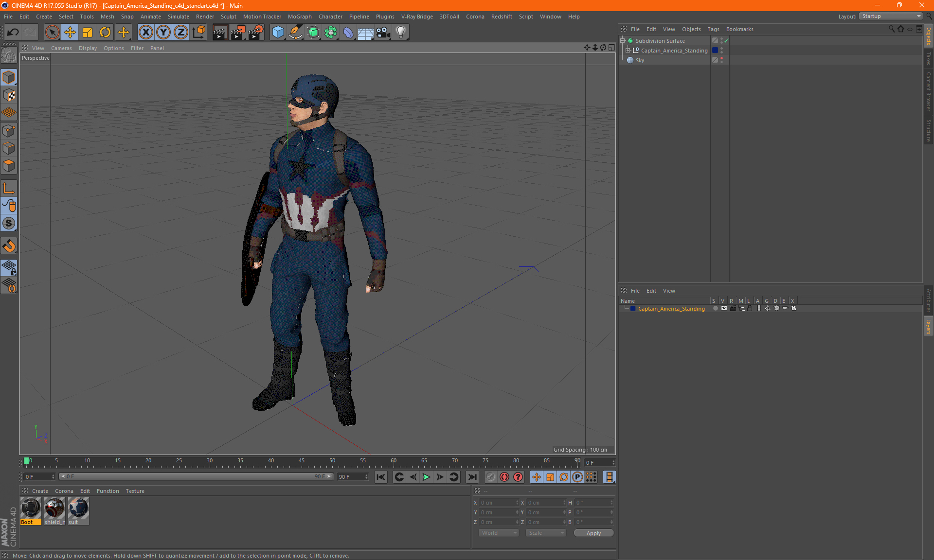Open the MoGraph menu
Viewport: 934px width, 560px height.
click(x=300, y=17)
